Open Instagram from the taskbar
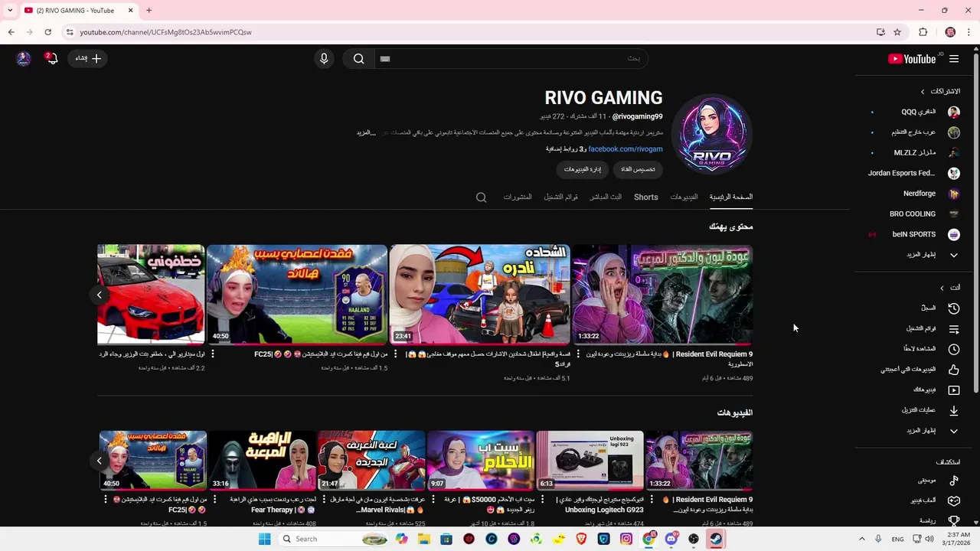Screen dimensions: 980x551 (626, 539)
